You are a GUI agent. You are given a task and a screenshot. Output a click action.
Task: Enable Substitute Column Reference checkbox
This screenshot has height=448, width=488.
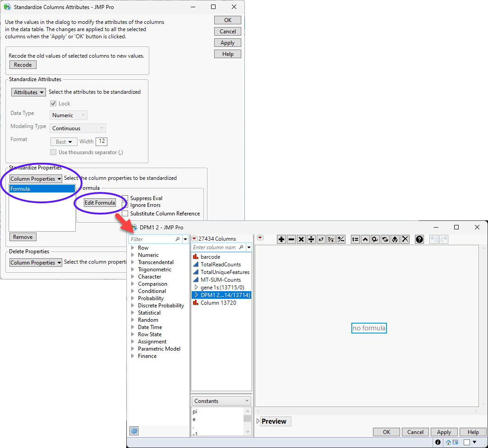(x=125, y=214)
